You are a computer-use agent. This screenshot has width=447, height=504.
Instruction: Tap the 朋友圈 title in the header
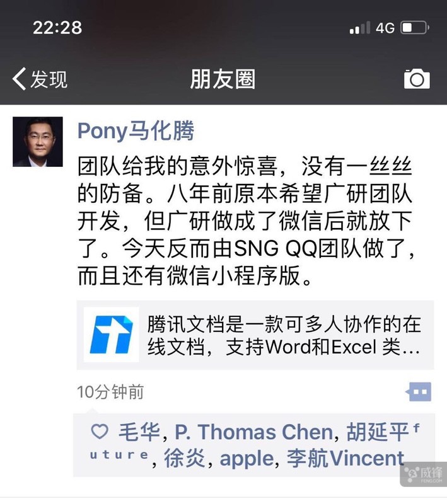pos(223,79)
